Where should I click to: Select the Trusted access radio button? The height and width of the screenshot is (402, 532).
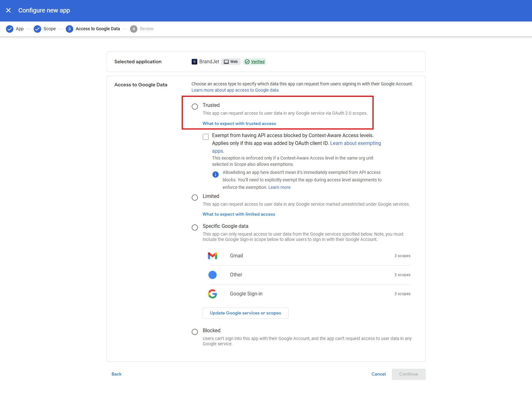coord(195,107)
